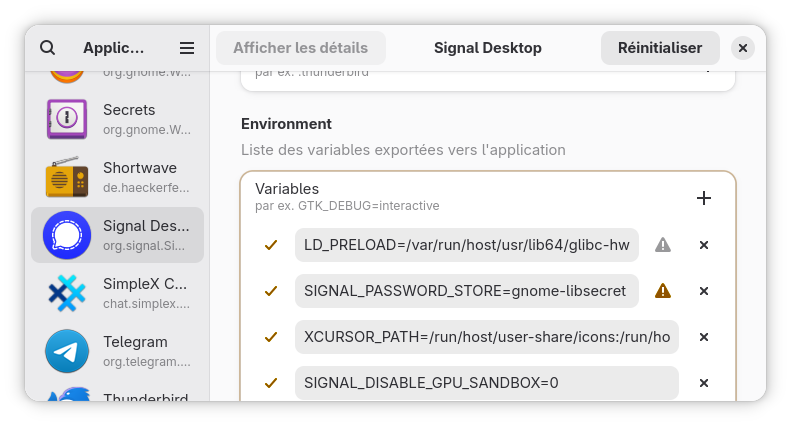Select Thunderbird in the application list
Screen dimensions: 791x426
pos(118,394)
